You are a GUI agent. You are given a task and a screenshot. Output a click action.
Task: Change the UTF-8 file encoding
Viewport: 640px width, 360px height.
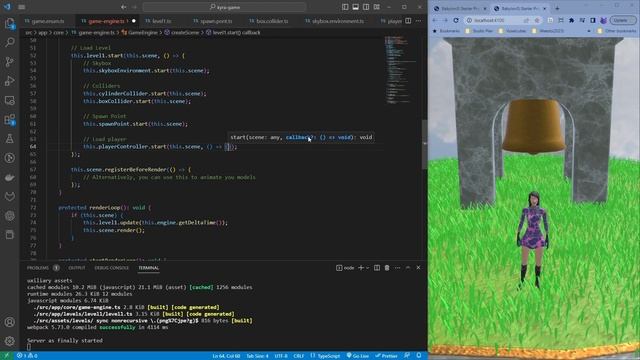tap(281, 356)
